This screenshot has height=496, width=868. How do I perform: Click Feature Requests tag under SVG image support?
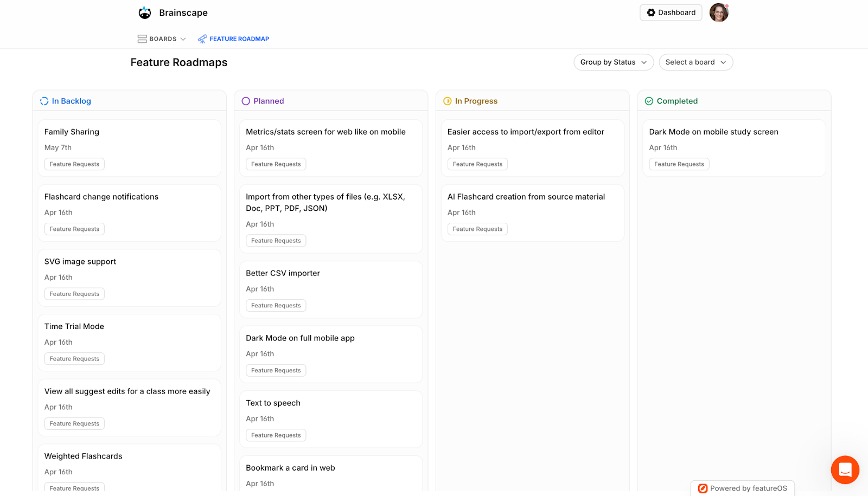74,294
